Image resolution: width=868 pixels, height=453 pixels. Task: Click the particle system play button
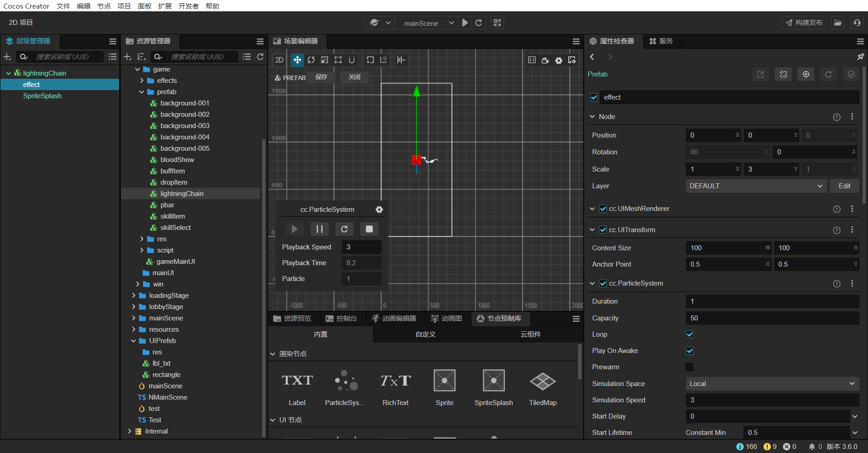pyautogui.click(x=294, y=229)
